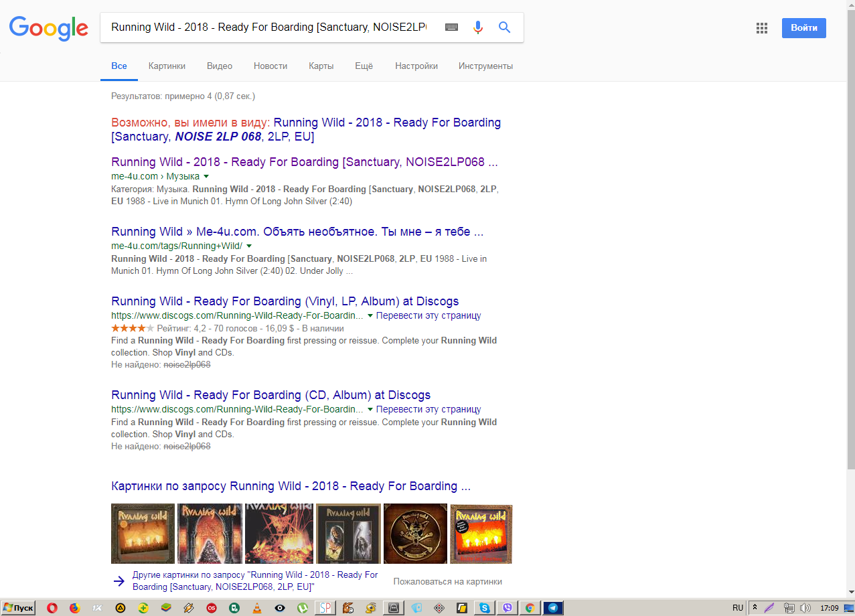Screen dimensions: 855x616
Task: Launch BlueStacks from the taskbar
Action: (x=165, y=608)
